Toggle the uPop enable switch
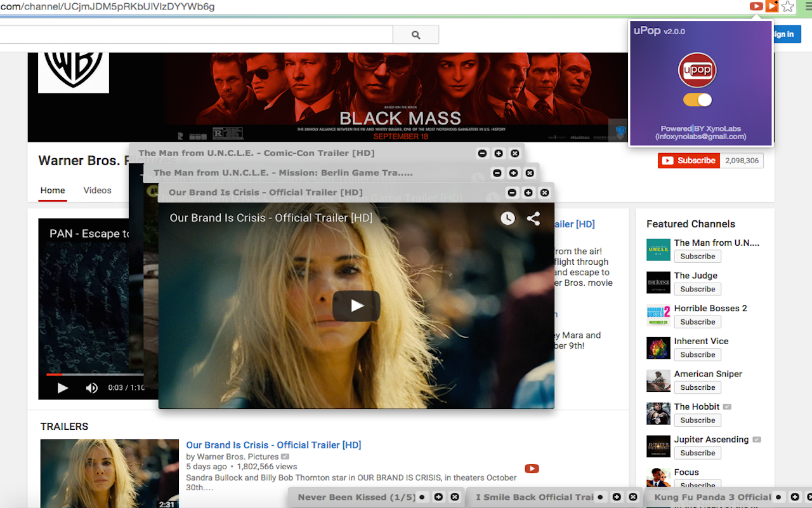812x508 pixels. coord(697,100)
